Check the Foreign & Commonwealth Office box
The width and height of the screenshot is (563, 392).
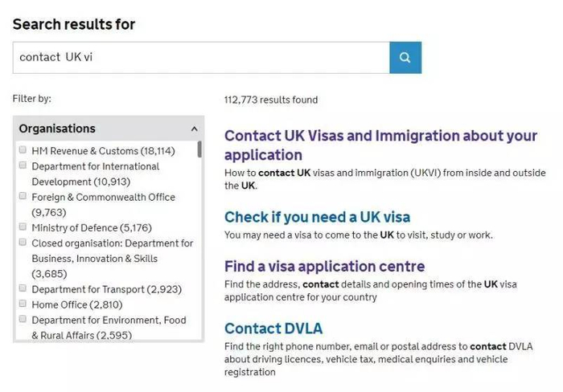(23, 197)
